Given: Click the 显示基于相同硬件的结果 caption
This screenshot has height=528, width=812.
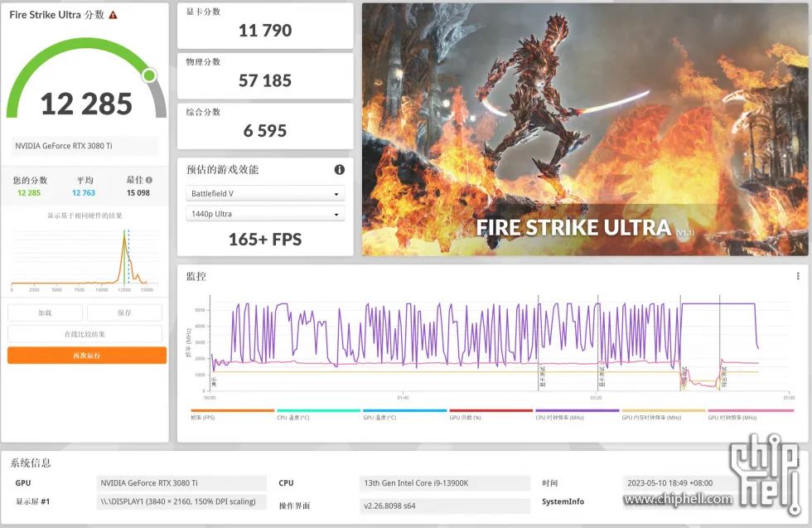Looking at the screenshot, I should [85, 216].
